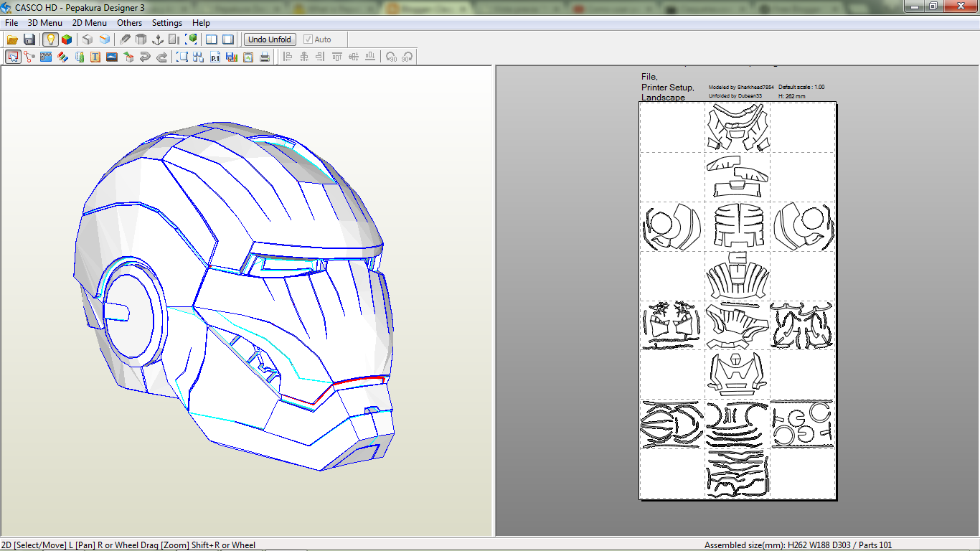This screenshot has height=551, width=980.
Task: Save the project with the floppy disk icon
Action: pyautogui.click(x=29, y=39)
